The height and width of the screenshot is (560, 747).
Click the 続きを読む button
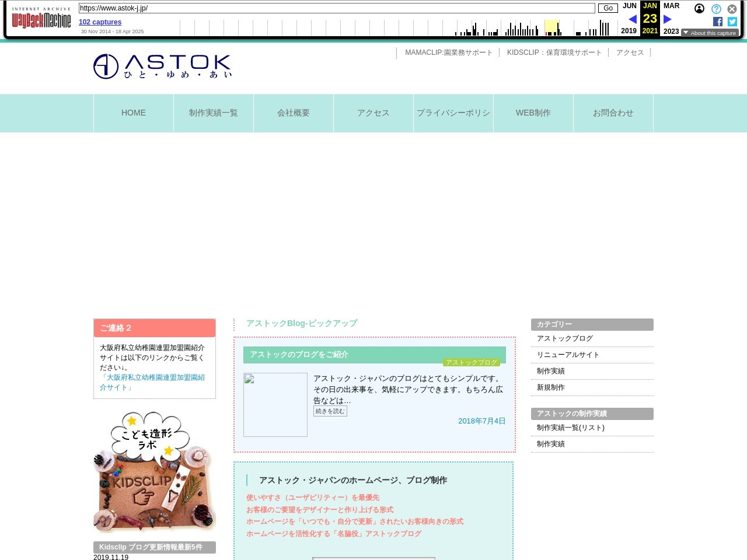(330, 411)
